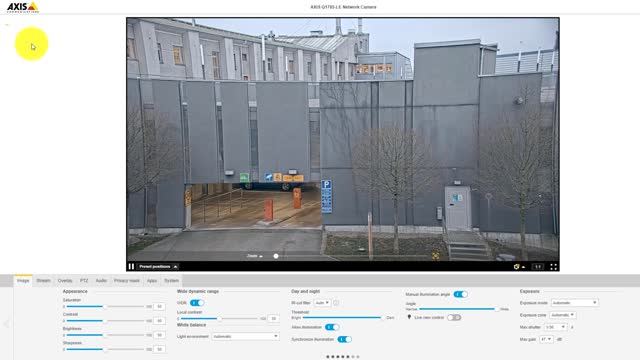Click the yellow autofocus area icon

click(x=436, y=256)
